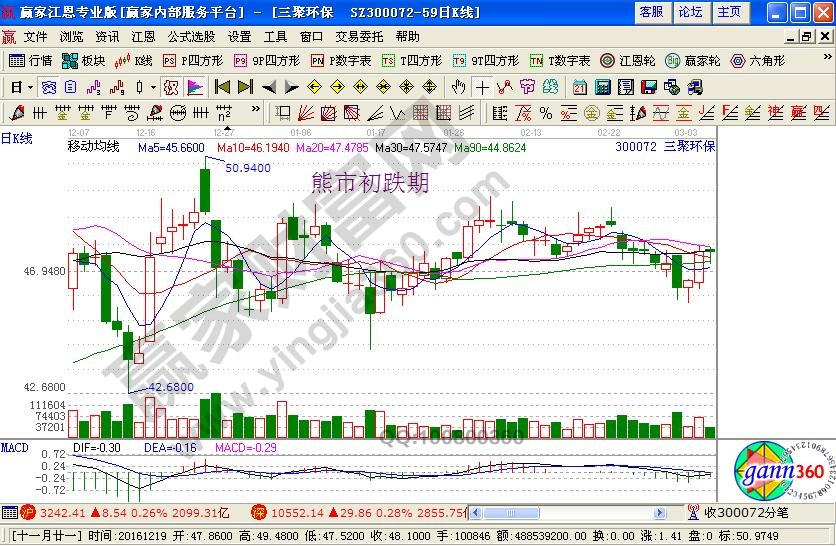This screenshot has height=546, width=836.
Task: Toggle the hand pan tool
Action: [459, 87]
